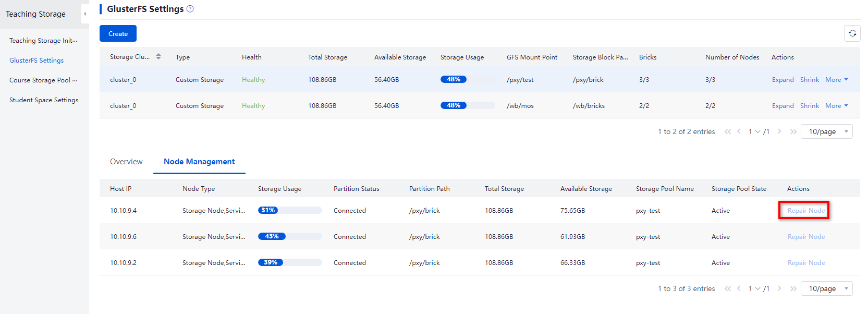Click 48% usage bar of /wb/mos cluster
This screenshot has width=868, height=314.
[468, 105]
